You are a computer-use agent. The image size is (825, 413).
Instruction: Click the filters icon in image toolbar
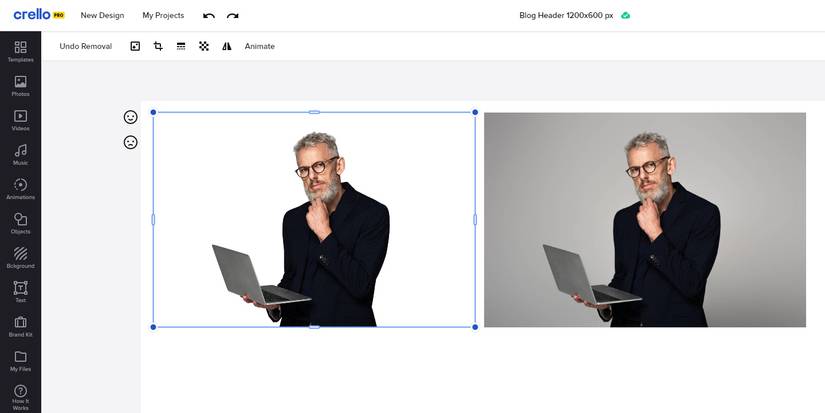(x=135, y=46)
